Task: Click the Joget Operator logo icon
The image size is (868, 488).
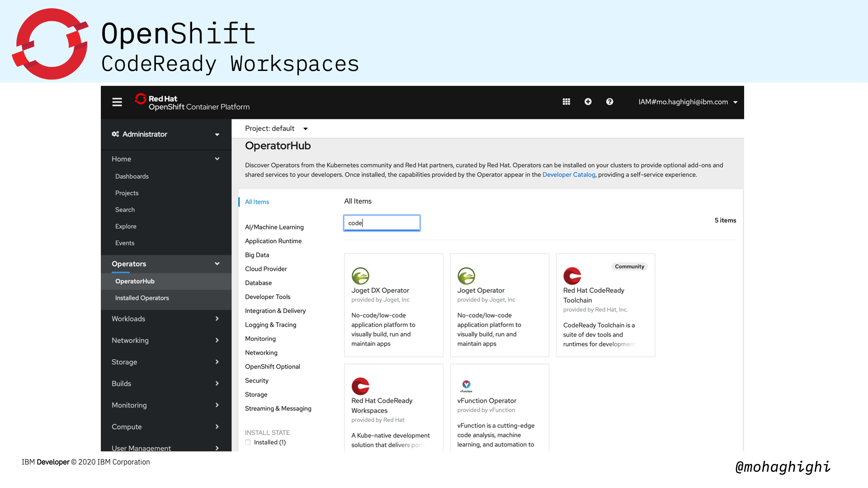Action: (466, 276)
